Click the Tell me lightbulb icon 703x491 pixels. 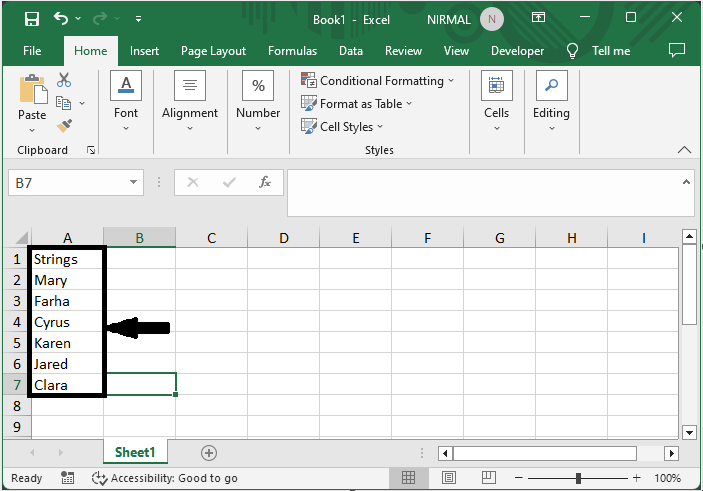pyautogui.click(x=573, y=51)
